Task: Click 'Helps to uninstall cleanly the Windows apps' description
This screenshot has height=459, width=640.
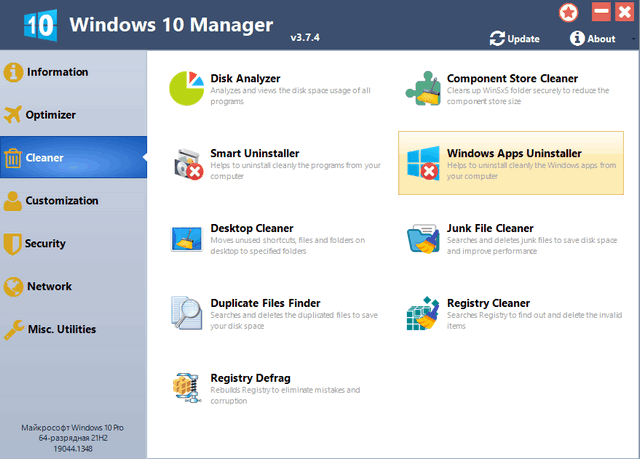Action: click(531, 171)
